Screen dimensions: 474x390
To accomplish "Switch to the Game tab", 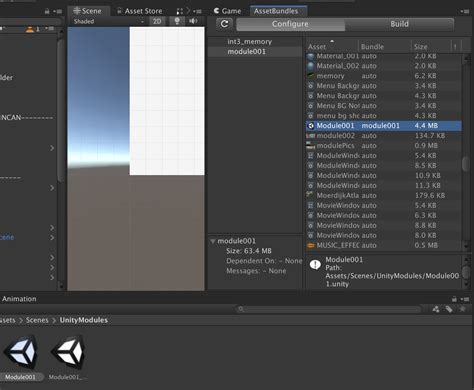I will pyautogui.click(x=228, y=11).
